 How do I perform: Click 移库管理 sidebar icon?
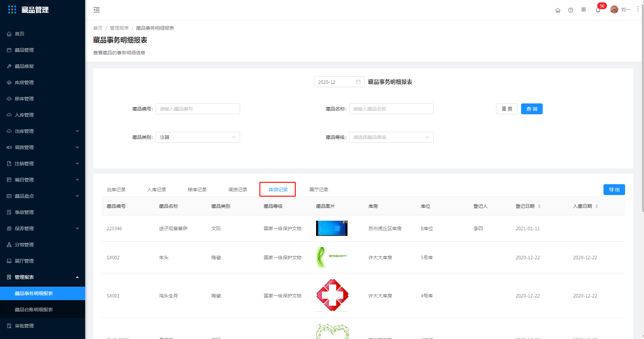click(x=9, y=99)
